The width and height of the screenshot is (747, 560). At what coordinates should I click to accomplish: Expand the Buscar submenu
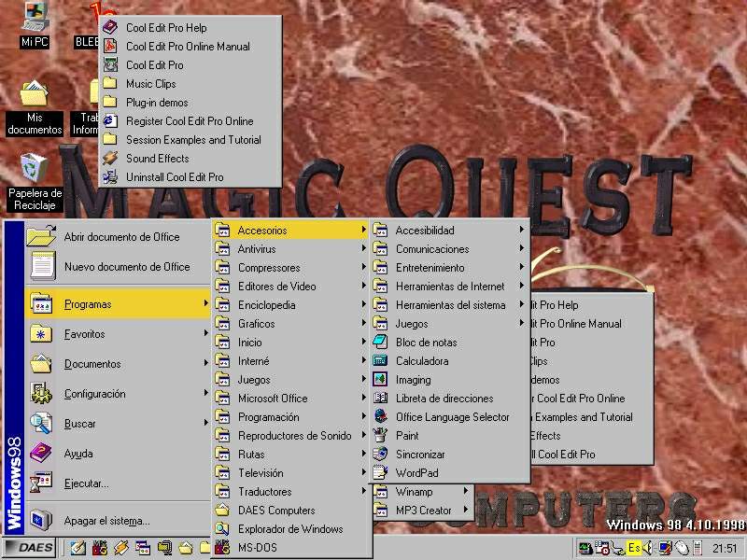point(119,424)
